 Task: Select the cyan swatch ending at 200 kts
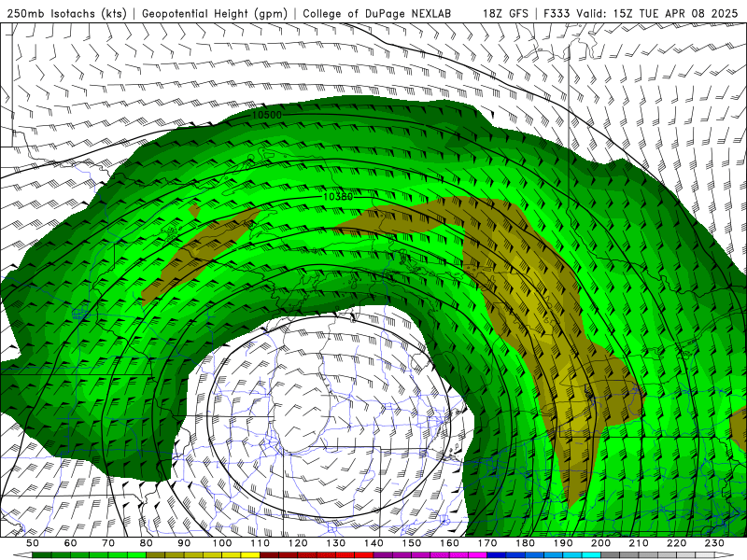click(x=591, y=555)
